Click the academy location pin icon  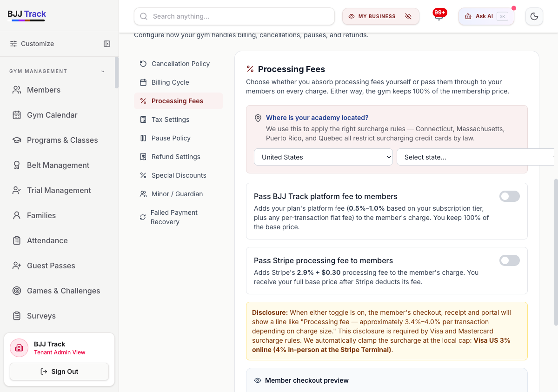coord(258,118)
